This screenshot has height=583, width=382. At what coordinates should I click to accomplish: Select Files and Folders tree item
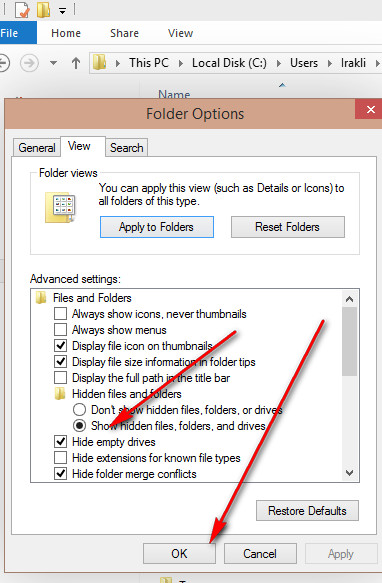coord(92,298)
